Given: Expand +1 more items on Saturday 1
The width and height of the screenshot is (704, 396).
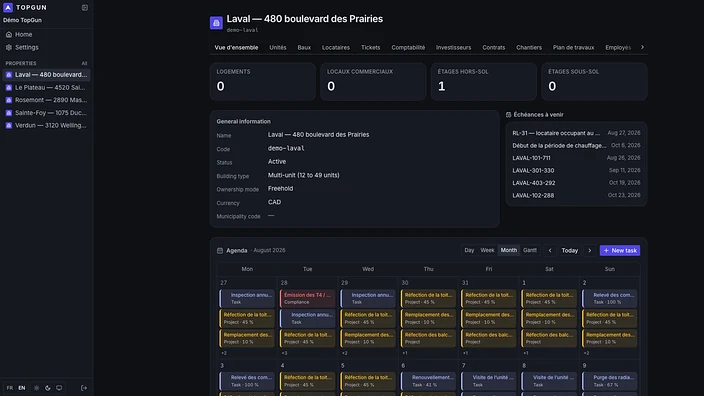Looking at the screenshot, I should point(525,353).
